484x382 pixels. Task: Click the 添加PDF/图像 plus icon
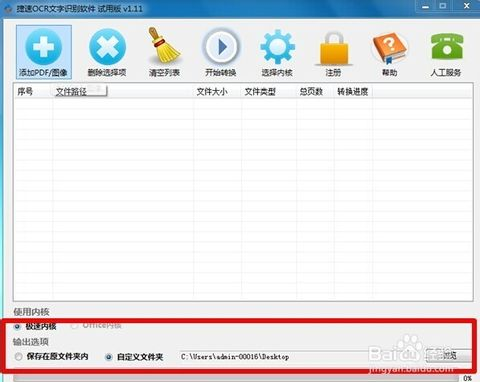point(44,47)
